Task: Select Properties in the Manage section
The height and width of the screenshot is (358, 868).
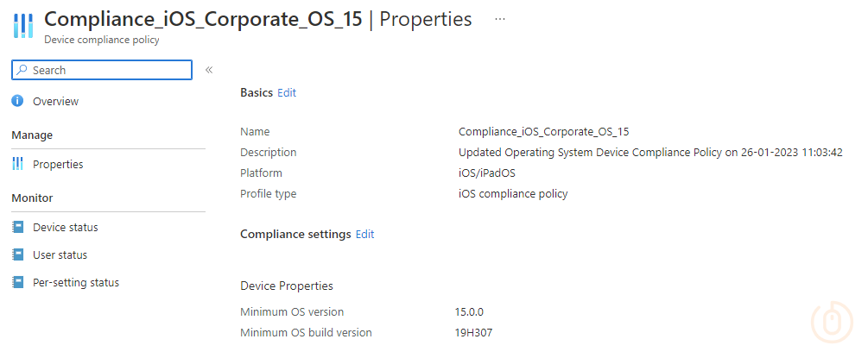Action: (x=58, y=164)
